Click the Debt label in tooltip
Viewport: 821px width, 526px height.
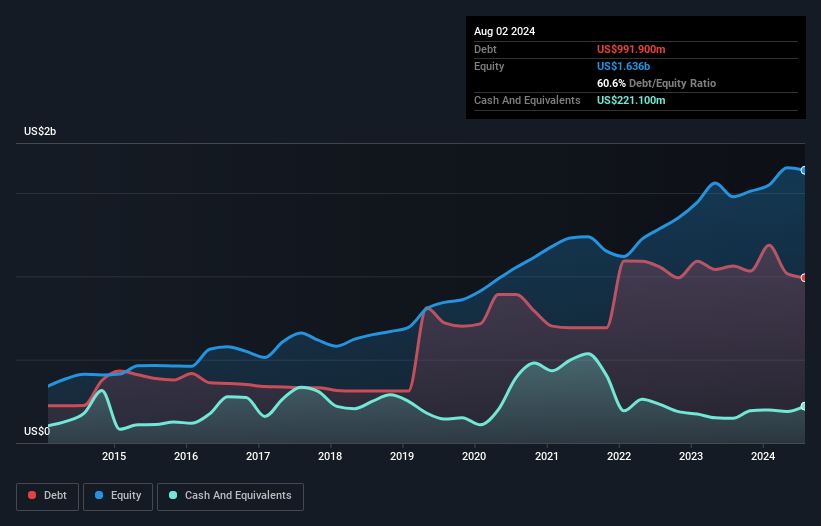[x=485, y=49]
